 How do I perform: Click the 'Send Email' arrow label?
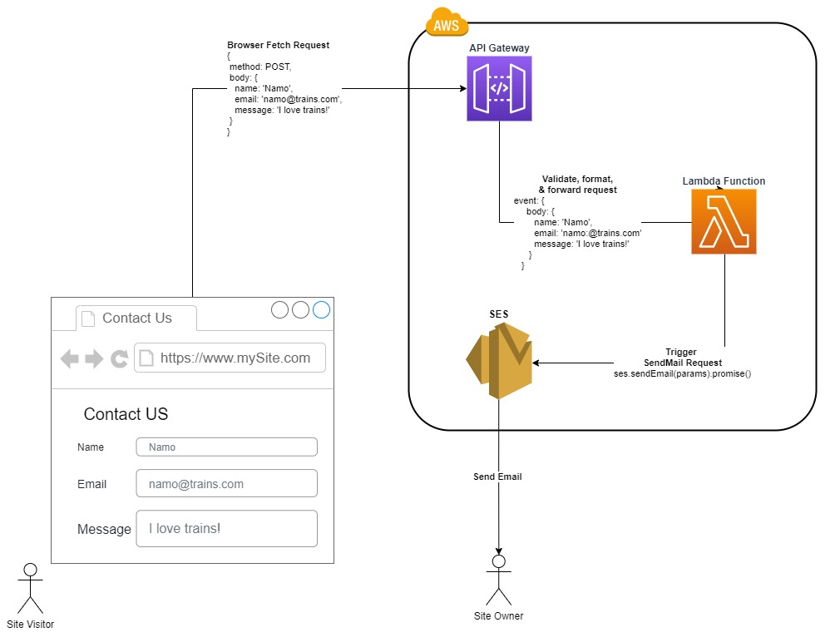[497, 477]
